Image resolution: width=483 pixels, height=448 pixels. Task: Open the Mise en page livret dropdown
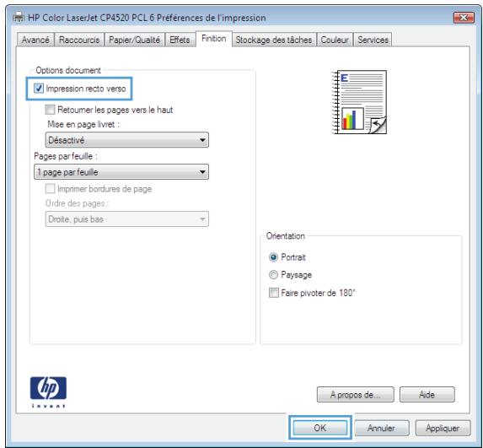[x=127, y=140]
